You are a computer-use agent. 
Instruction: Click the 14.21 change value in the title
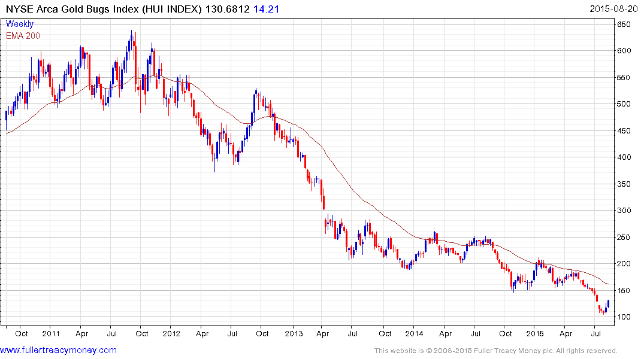click(x=266, y=8)
